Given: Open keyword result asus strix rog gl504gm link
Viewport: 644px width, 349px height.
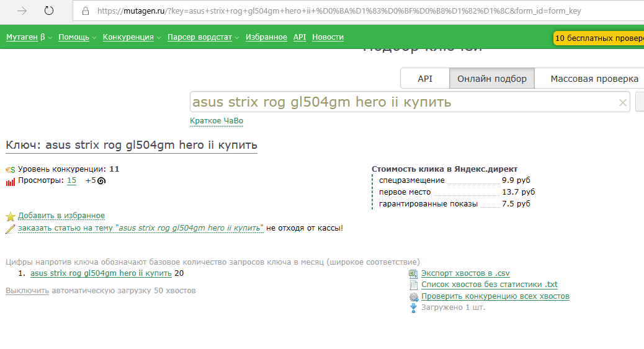Looking at the screenshot, I should [101, 273].
